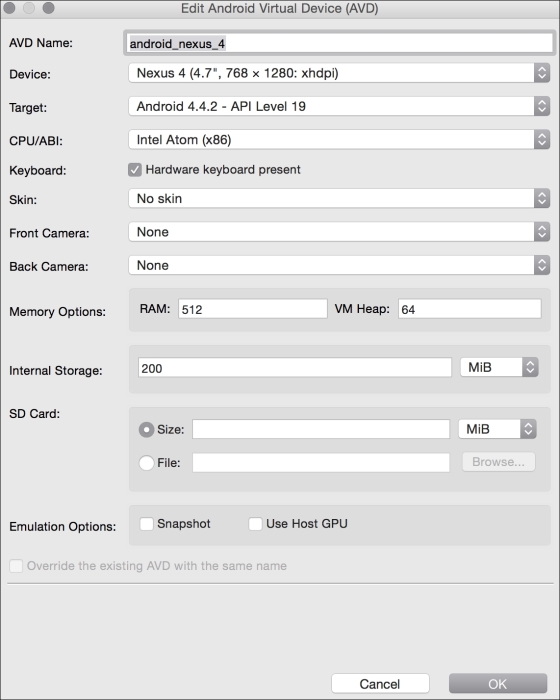
Task: Click the RAM input field
Action: tap(253, 309)
